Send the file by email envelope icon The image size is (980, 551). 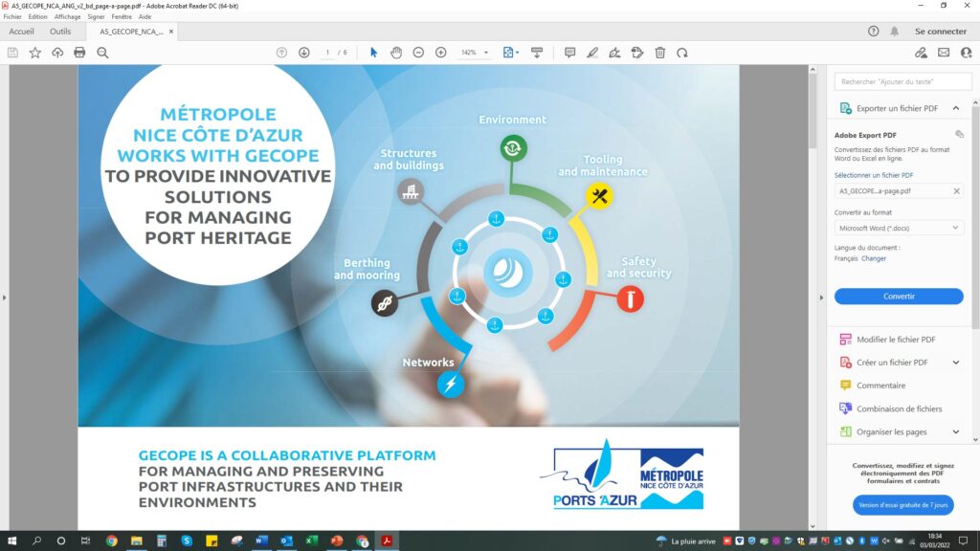tap(944, 54)
